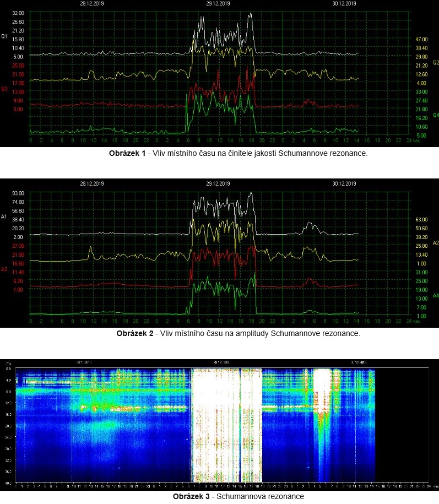
Task: Click the white A1 axis label
Action: click(4, 216)
